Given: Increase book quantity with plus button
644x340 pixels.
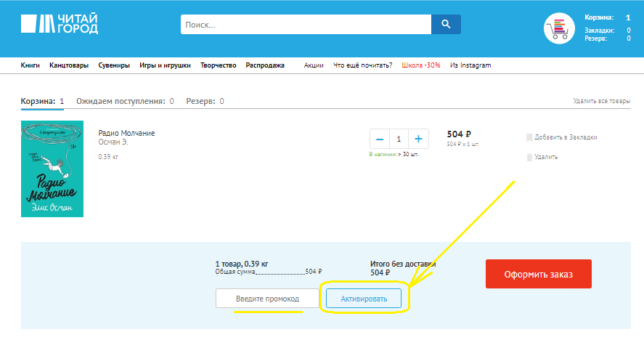Looking at the screenshot, I should (419, 139).
